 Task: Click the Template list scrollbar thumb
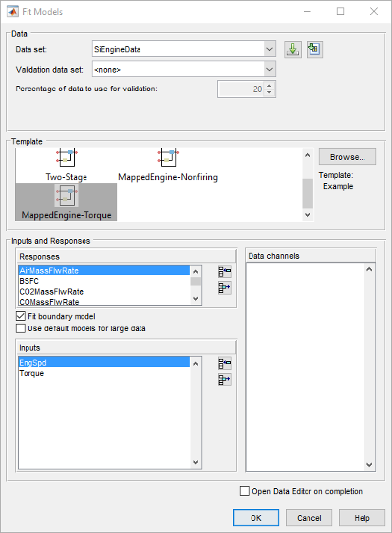[308, 194]
